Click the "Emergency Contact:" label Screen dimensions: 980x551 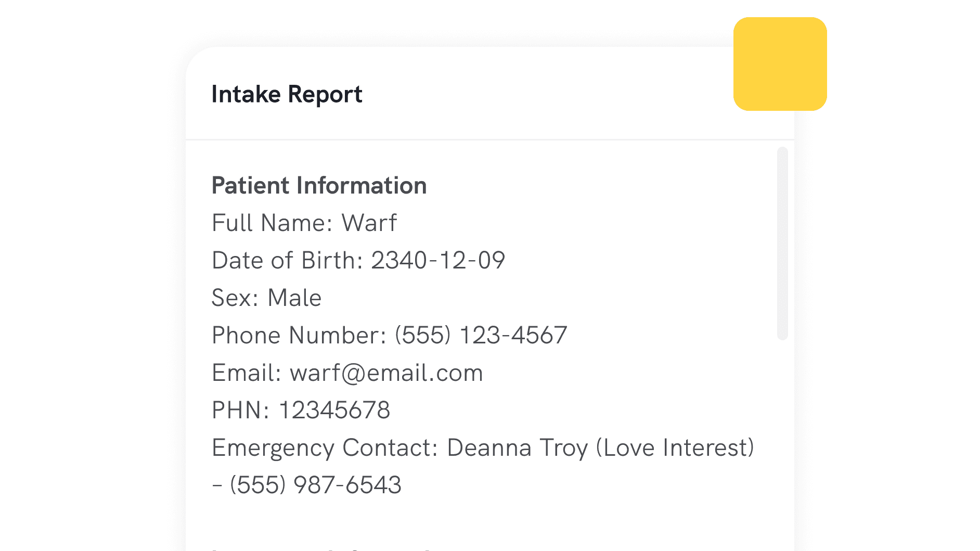pos(325,448)
